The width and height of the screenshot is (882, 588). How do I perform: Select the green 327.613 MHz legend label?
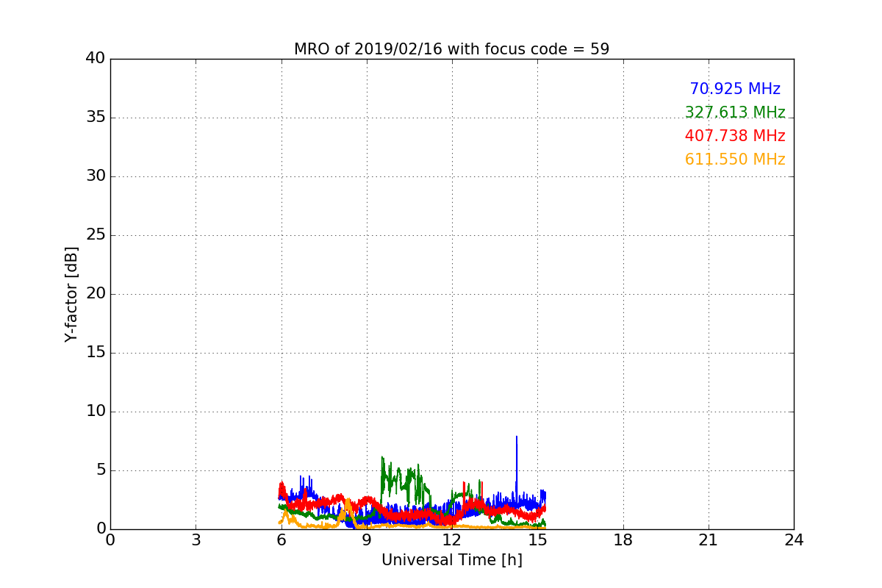pos(735,112)
